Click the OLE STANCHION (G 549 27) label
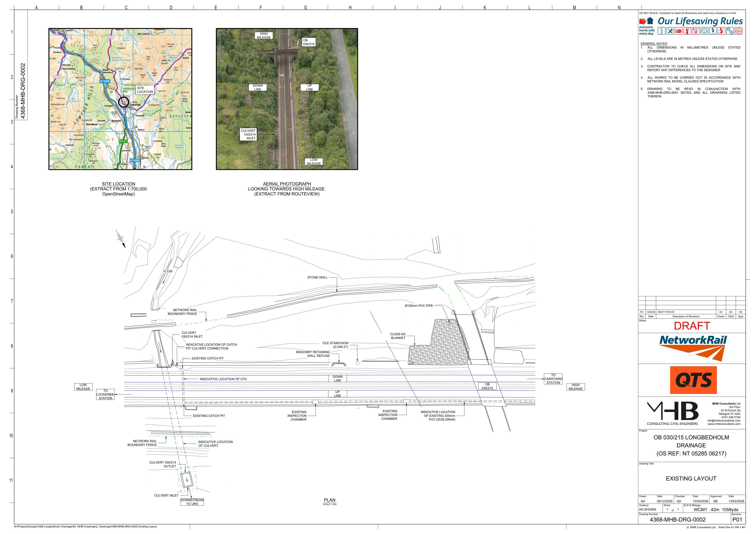The height and width of the screenshot is (534, 756). [335, 345]
